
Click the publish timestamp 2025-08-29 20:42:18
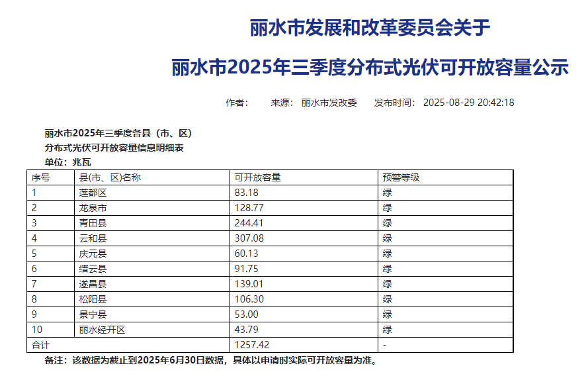click(x=468, y=103)
